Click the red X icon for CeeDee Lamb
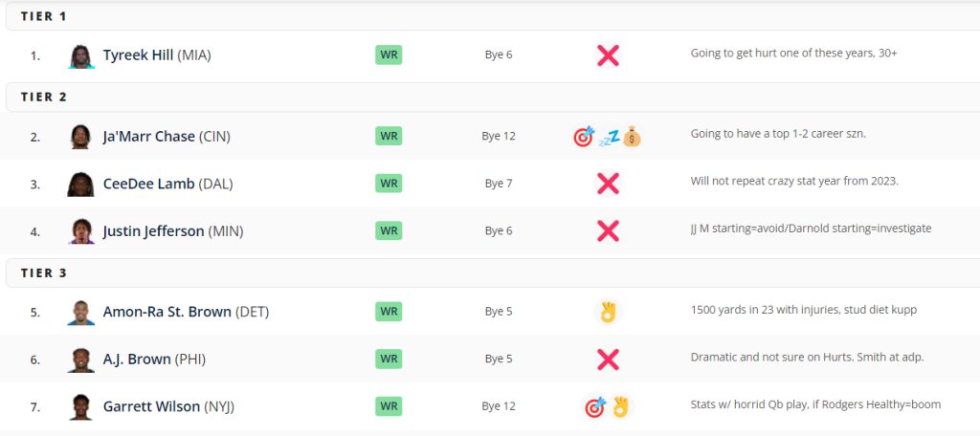This screenshot has height=436, width=980. point(608,184)
